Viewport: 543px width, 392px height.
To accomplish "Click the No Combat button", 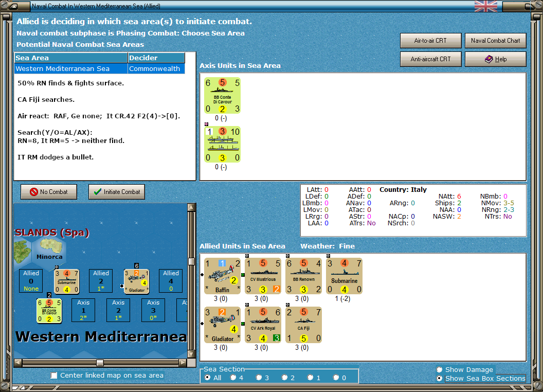I will pyautogui.click(x=49, y=192).
